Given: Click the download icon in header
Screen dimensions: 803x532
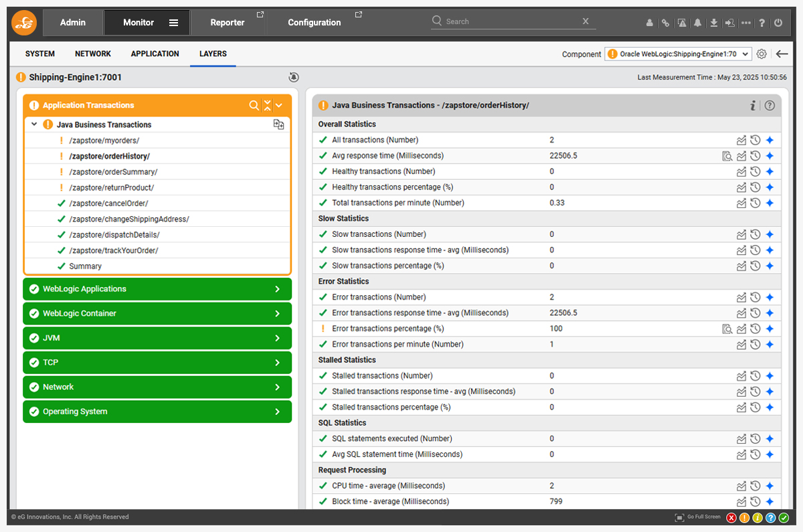Looking at the screenshot, I should point(714,23).
